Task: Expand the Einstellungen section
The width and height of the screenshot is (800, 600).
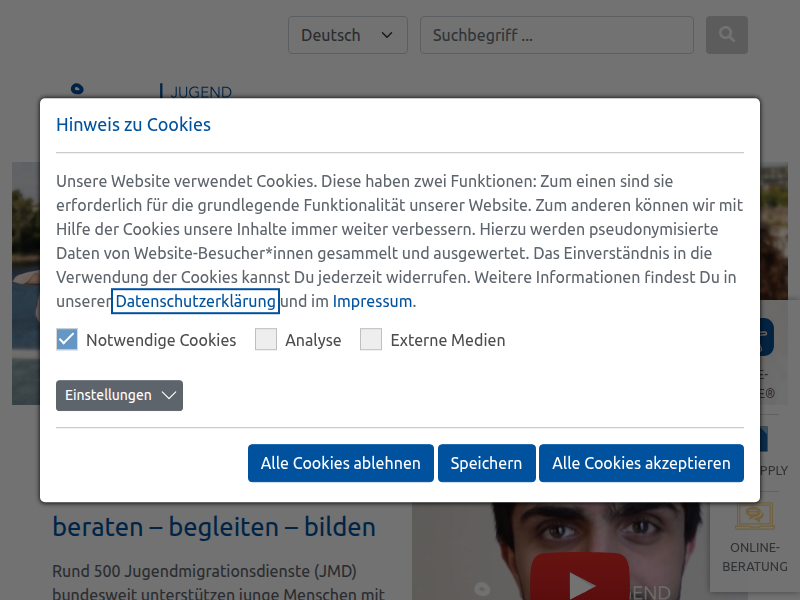Action: click(119, 395)
